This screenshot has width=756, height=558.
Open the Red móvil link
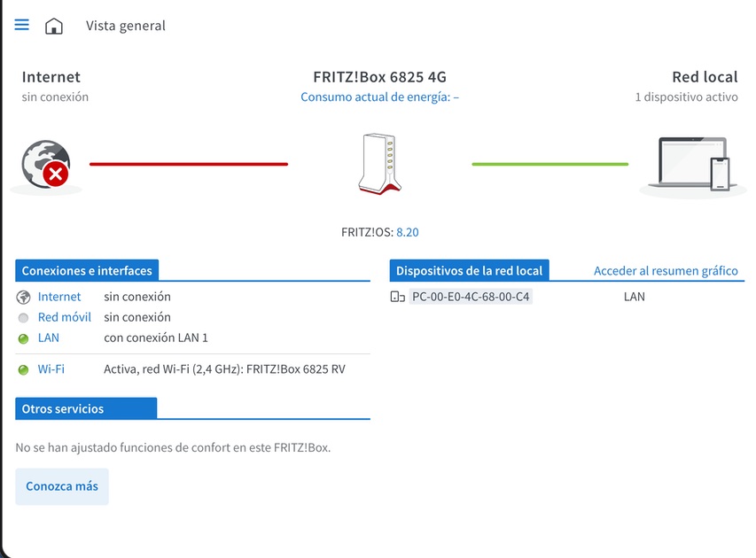[x=65, y=318]
